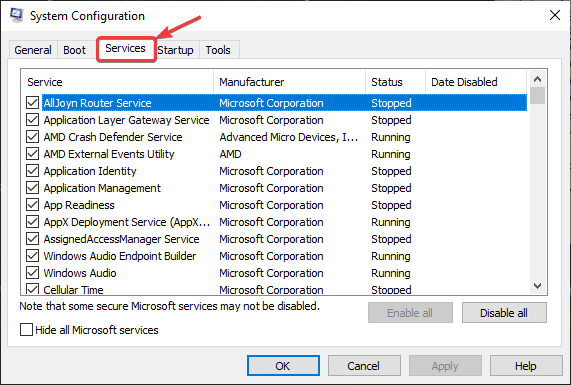The height and width of the screenshot is (385, 571).
Task: Select Application Layer Gateway Service row name
Action: pos(126,120)
